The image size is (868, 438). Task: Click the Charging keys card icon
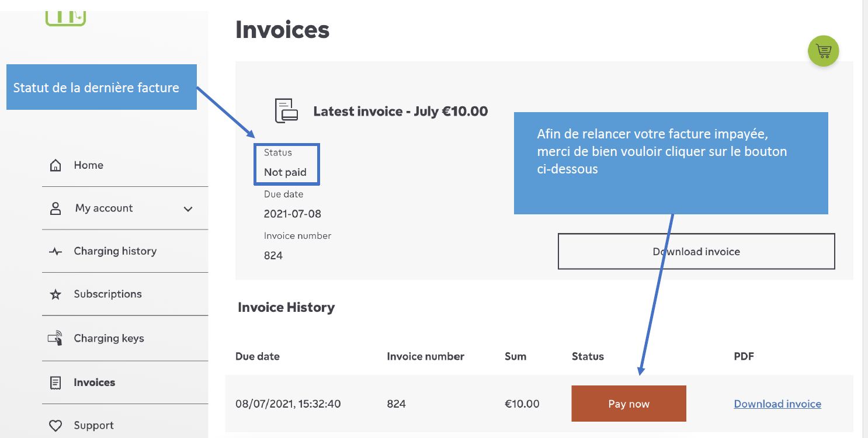(x=55, y=339)
